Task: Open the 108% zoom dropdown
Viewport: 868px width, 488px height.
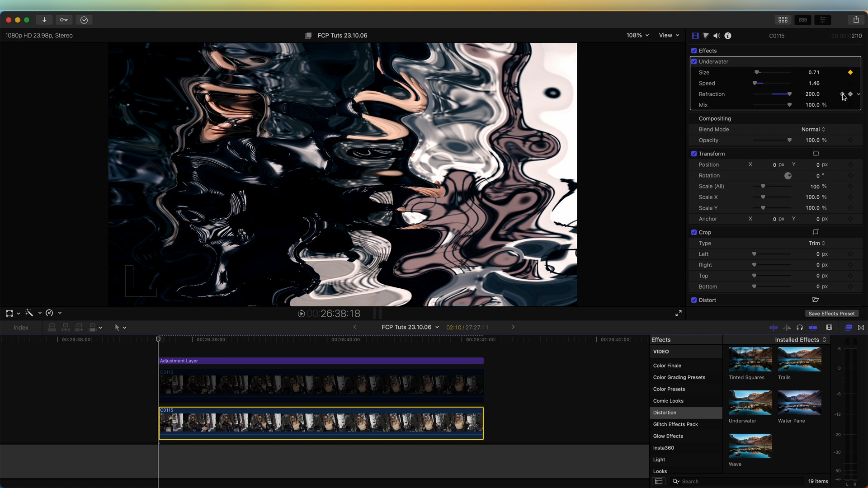Action: (x=637, y=35)
